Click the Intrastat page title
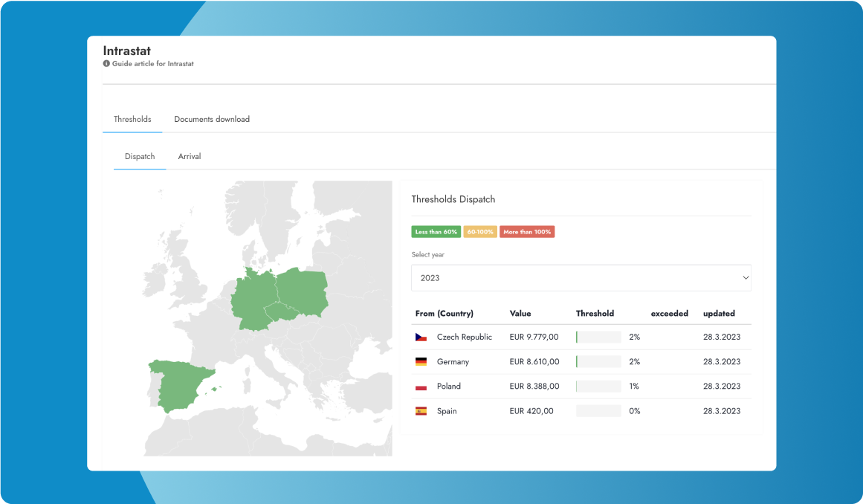This screenshot has height=504, width=863. point(126,51)
